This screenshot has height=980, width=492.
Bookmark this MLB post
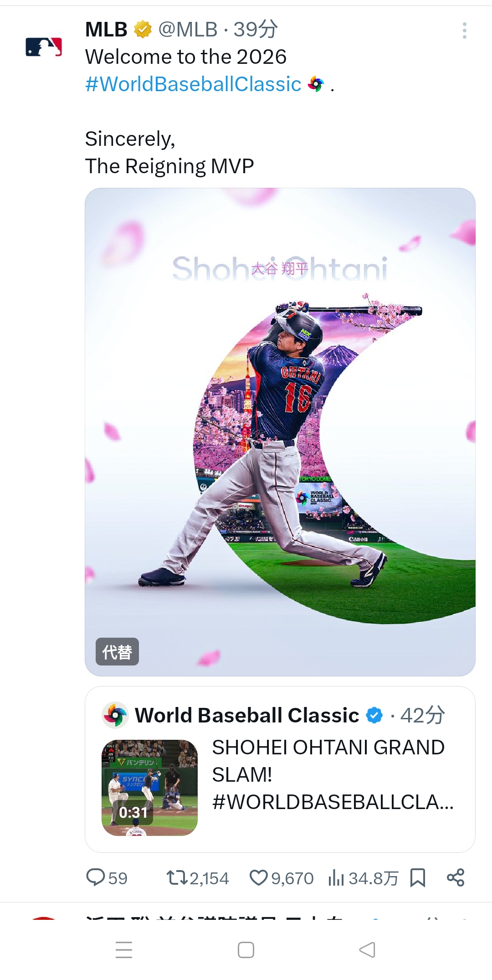pyautogui.click(x=417, y=878)
